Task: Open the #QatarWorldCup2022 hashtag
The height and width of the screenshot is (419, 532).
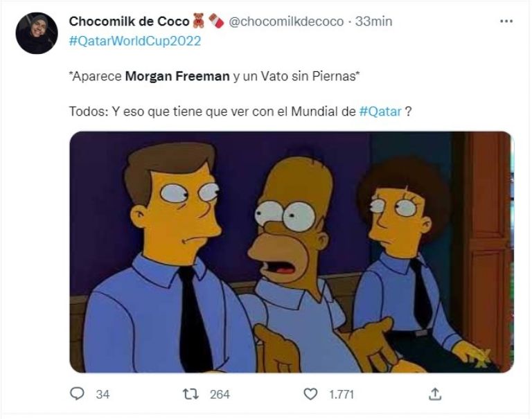Action: (x=135, y=41)
